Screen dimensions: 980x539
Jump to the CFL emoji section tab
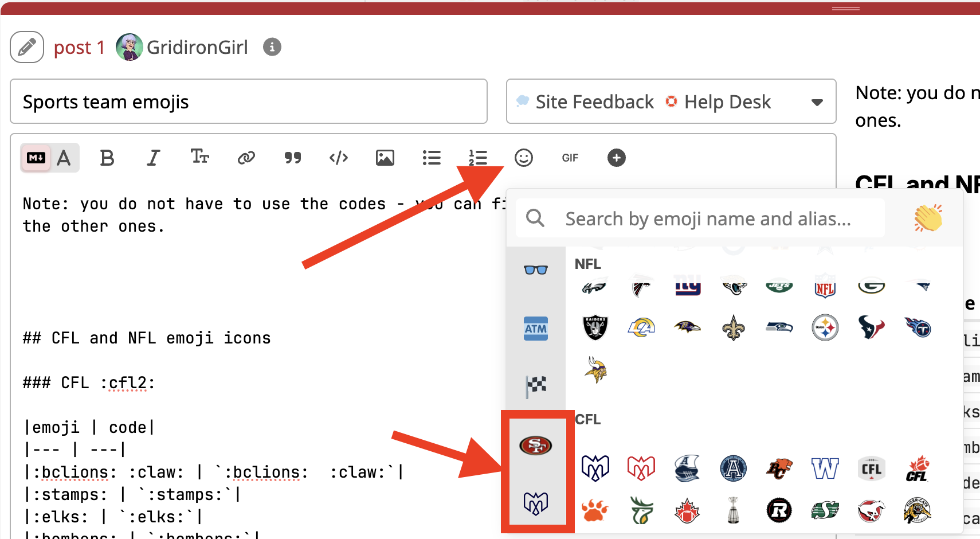click(x=536, y=503)
